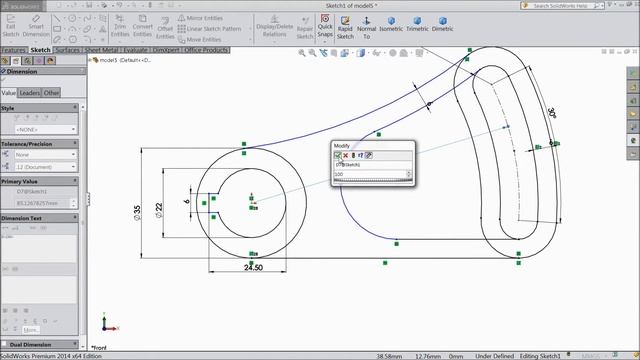Image resolution: width=640 pixels, height=360 pixels.
Task: Select the FeatureManager tab icon
Action: pyautogui.click(x=5, y=61)
